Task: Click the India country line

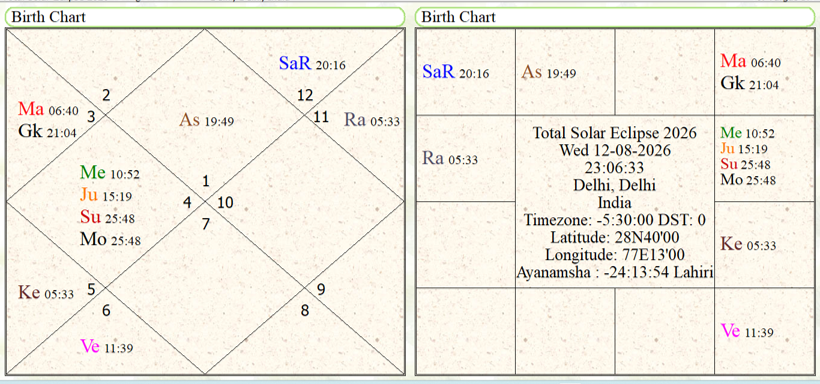Action: click(614, 202)
